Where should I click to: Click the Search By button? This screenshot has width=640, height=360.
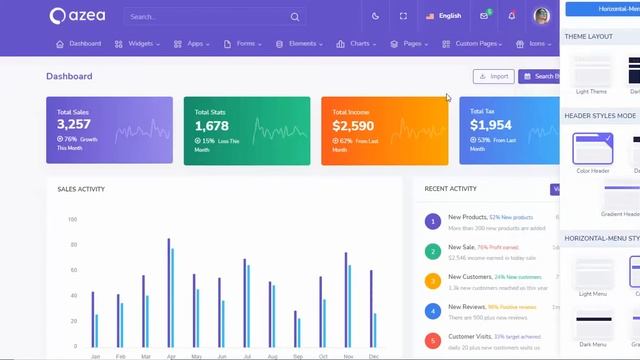(539, 76)
